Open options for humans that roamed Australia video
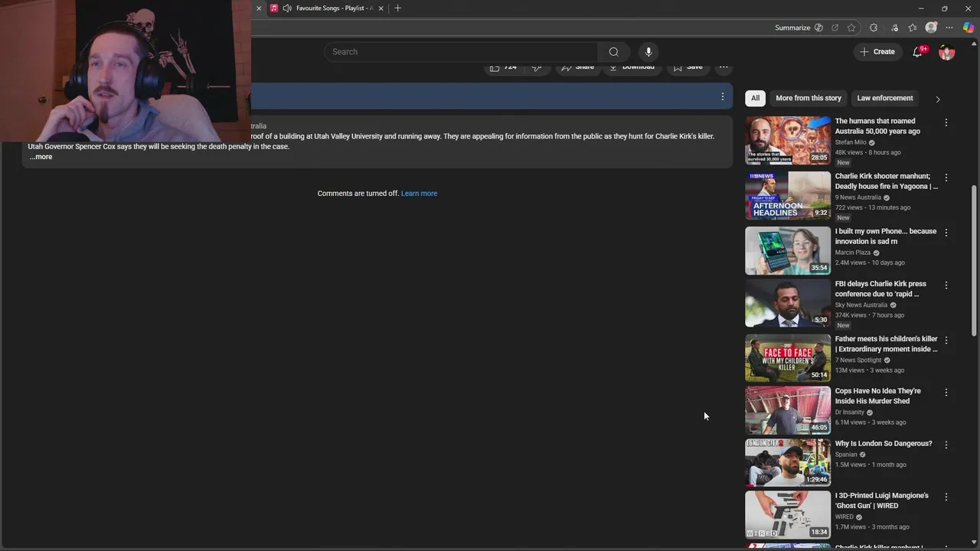Image resolution: width=980 pixels, height=551 pixels. click(x=946, y=122)
